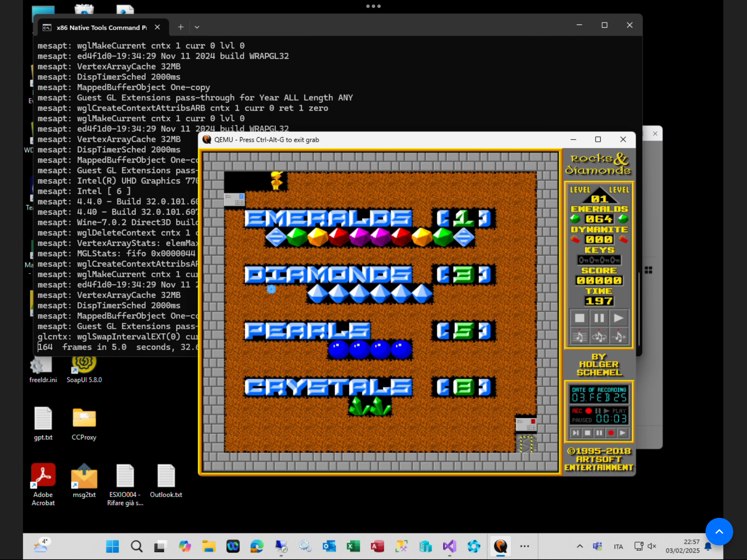
Task: Open the Windows Start menu
Action: (112, 547)
